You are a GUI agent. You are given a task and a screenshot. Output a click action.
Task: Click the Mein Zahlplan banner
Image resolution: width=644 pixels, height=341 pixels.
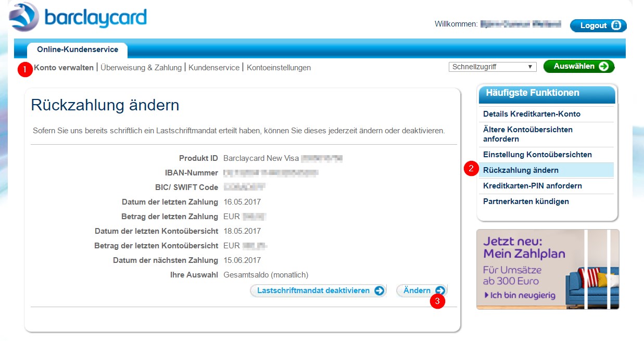[x=548, y=269]
